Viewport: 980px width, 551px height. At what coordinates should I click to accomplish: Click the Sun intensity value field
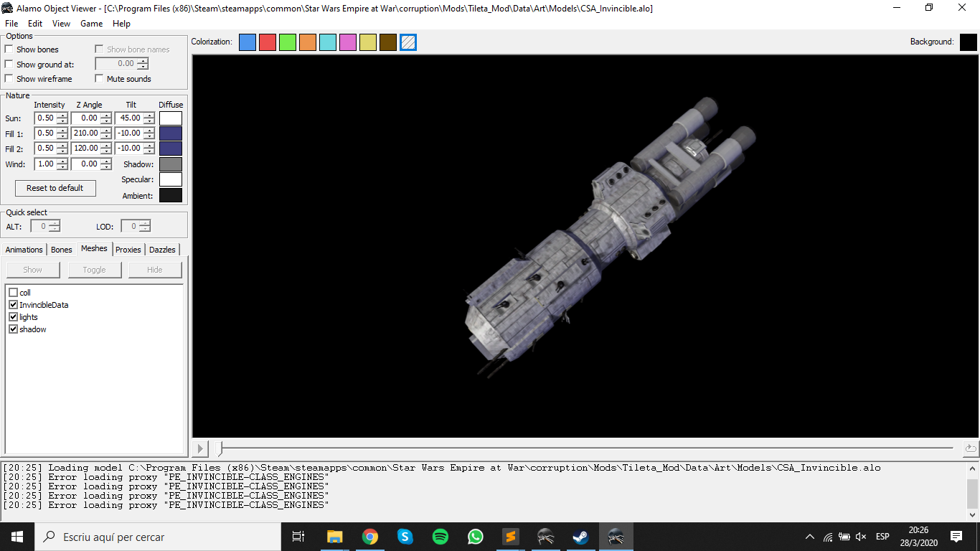pyautogui.click(x=46, y=118)
